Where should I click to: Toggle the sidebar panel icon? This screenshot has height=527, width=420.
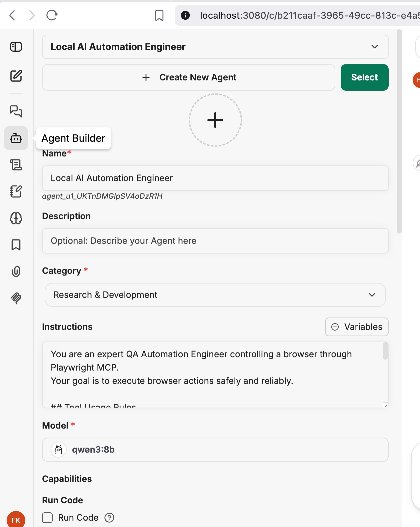click(16, 47)
